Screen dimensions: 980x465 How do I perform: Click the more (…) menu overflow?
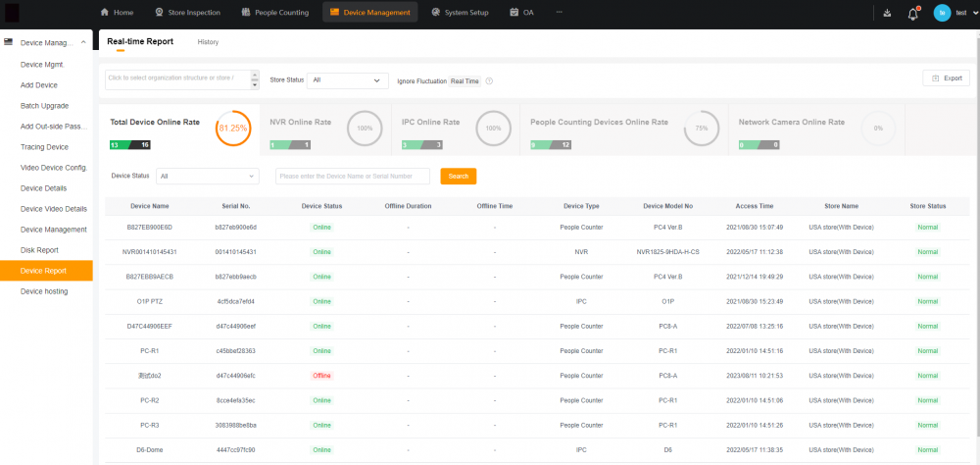[559, 13]
